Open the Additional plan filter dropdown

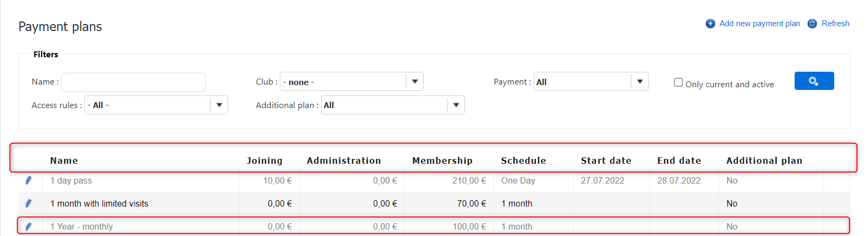click(456, 105)
